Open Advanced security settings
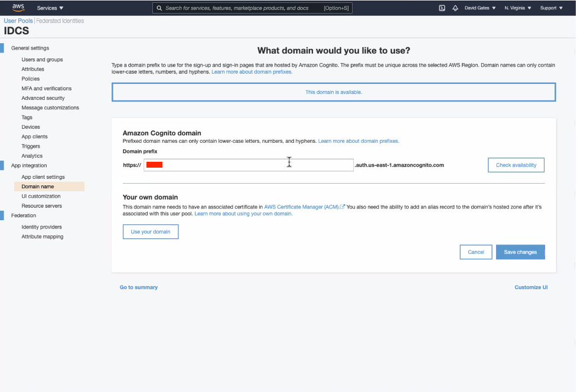Viewport: 577px width, 392px height. pos(43,98)
